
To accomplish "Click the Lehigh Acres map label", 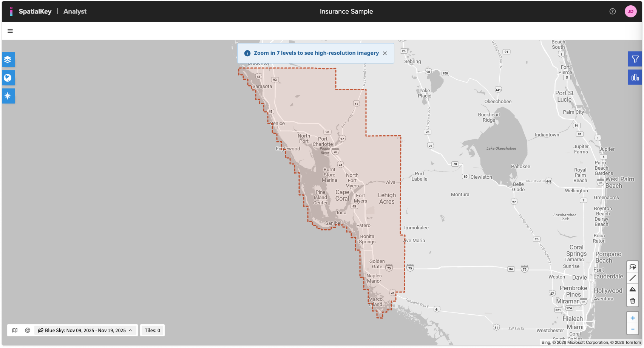I will point(387,198).
